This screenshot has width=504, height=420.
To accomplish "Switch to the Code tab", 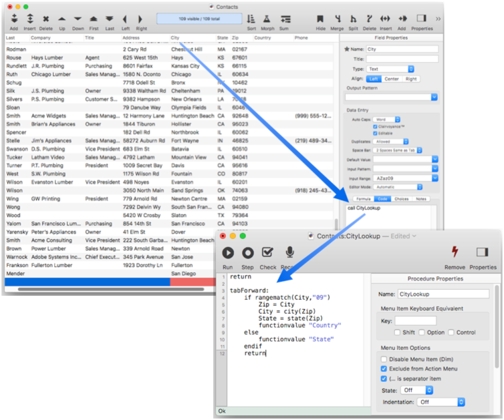I will coord(382,199).
